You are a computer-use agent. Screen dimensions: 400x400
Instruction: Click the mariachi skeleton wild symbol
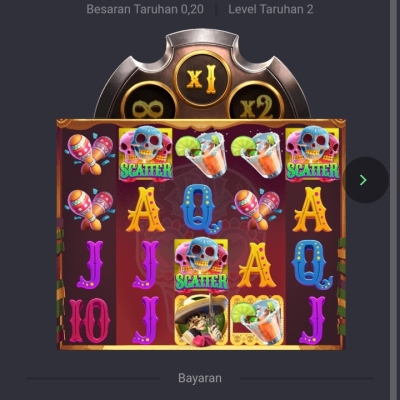[201, 321]
